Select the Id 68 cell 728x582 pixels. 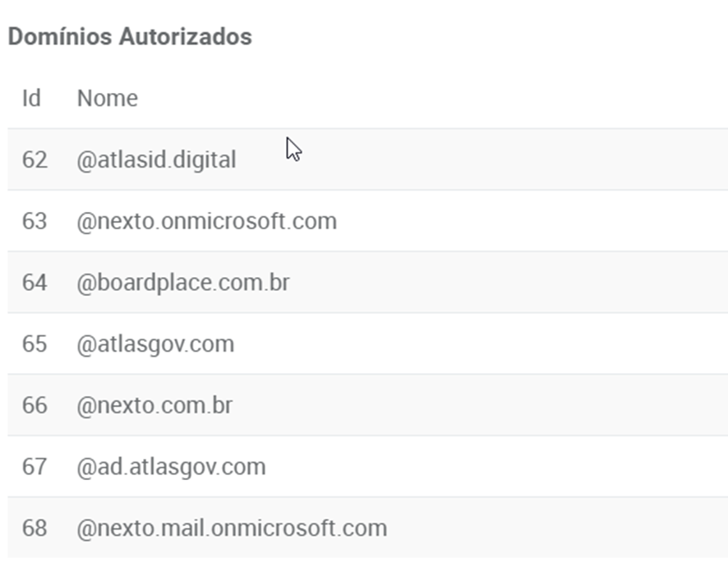click(35, 528)
